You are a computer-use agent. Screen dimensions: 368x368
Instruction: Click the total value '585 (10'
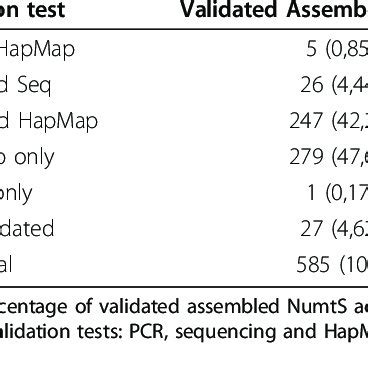click(332, 265)
